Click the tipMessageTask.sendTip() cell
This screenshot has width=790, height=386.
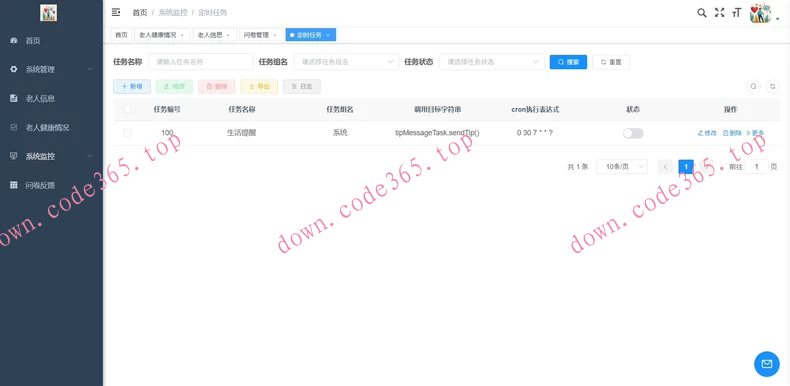437,133
